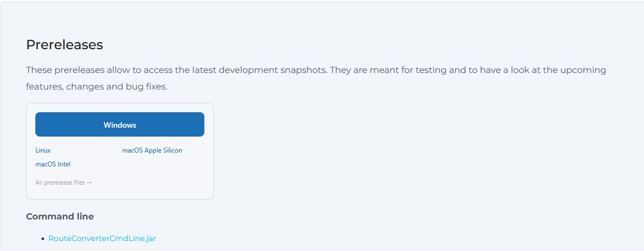
Task: Click the blue Windows download button
Action: 119,124
